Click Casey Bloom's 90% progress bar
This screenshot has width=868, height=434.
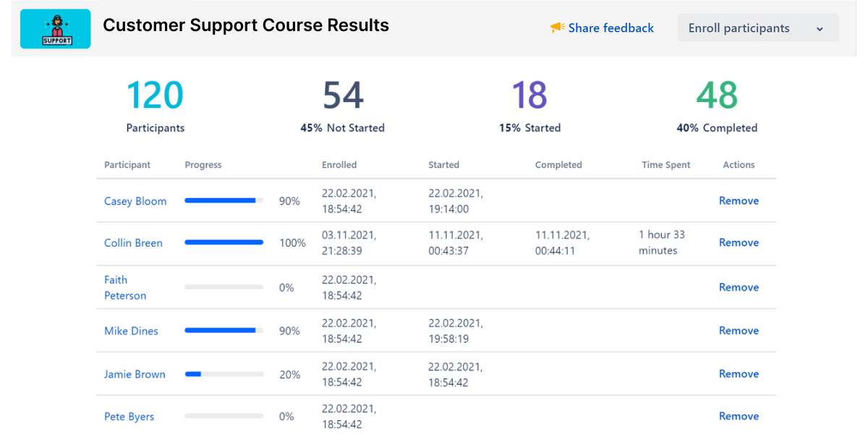(x=224, y=200)
